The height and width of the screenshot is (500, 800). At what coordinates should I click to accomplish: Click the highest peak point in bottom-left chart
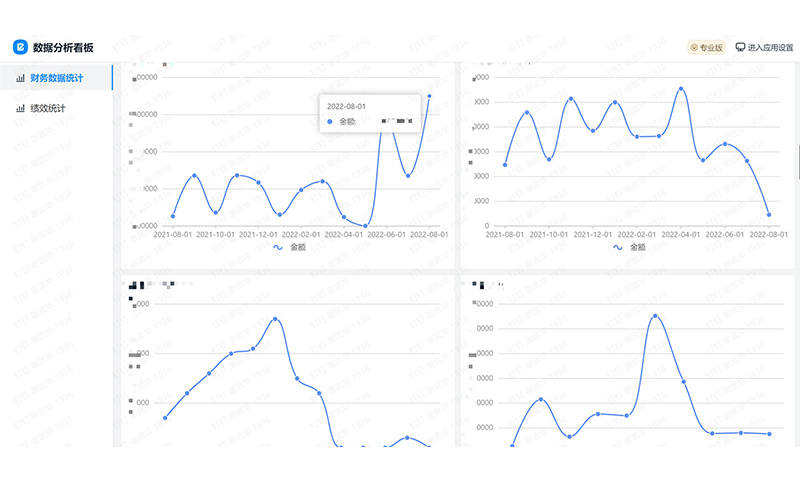pos(275,319)
